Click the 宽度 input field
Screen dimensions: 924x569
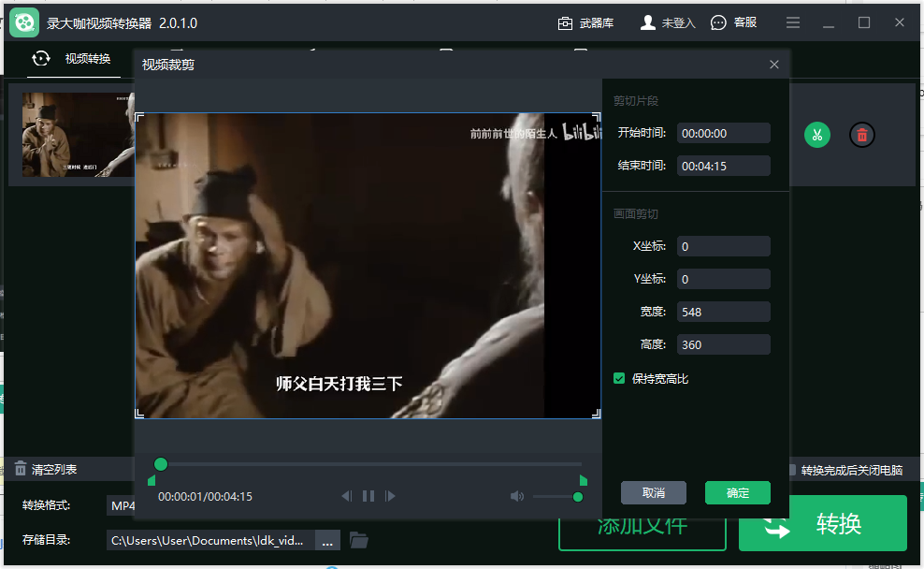(723, 312)
